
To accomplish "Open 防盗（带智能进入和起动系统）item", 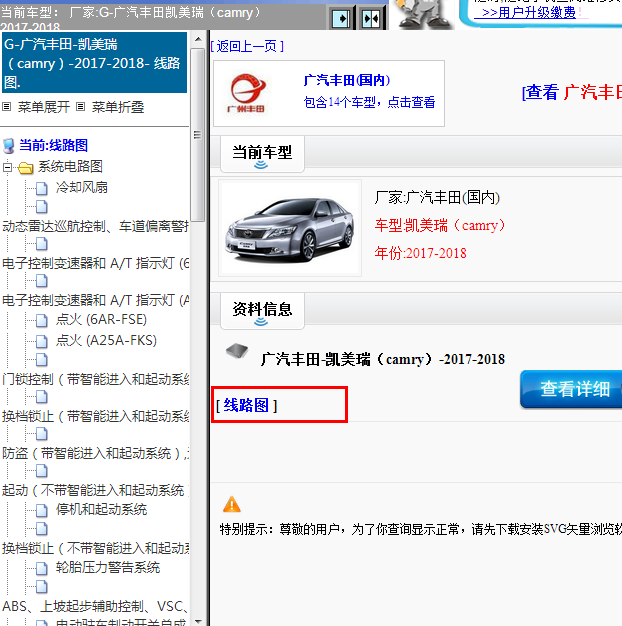I will pyautogui.click(x=95, y=453).
